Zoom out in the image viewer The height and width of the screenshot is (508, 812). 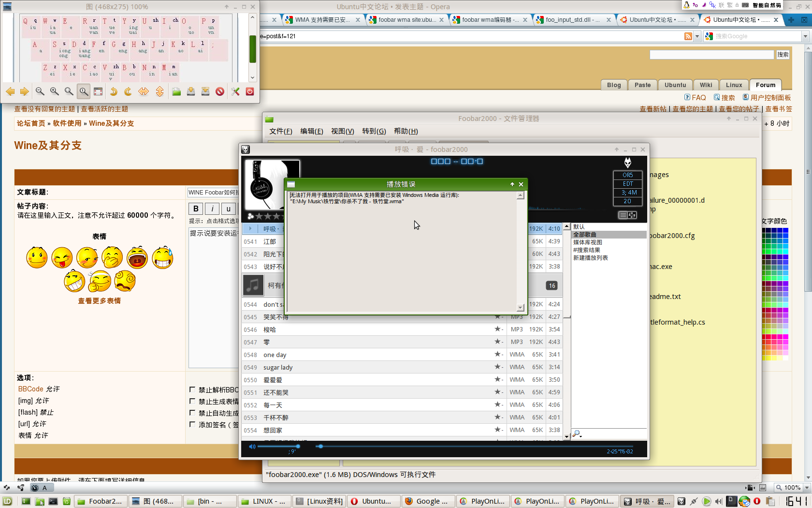[x=40, y=91]
